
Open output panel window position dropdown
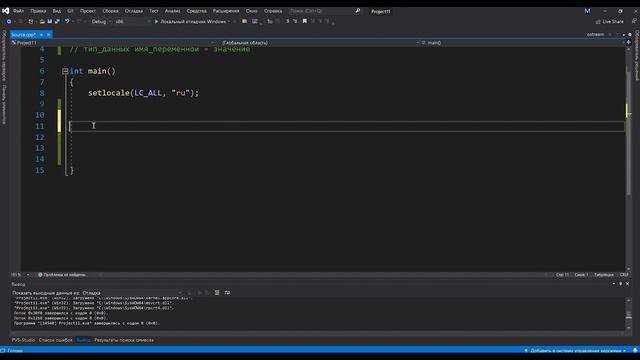point(614,284)
